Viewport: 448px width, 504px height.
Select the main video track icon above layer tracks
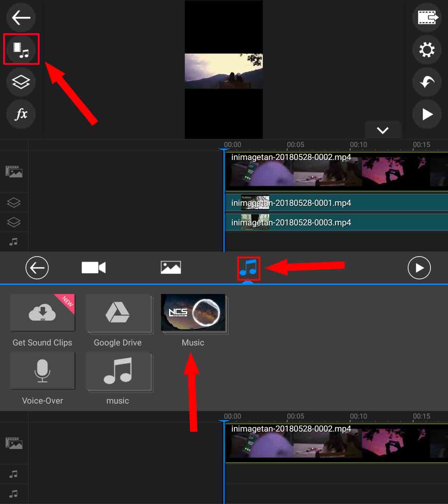coord(14,171)
